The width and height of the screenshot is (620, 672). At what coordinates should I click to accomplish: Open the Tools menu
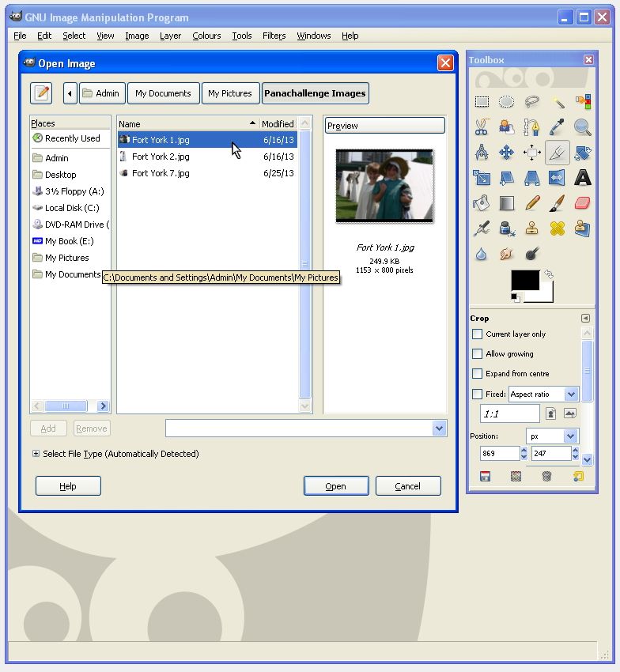click(x=242, y=36)
